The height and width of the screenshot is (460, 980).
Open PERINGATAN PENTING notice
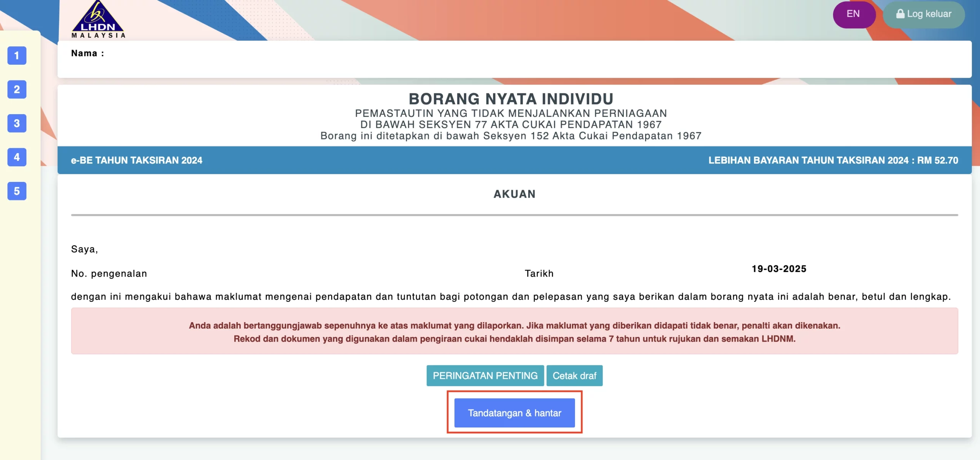485,375
